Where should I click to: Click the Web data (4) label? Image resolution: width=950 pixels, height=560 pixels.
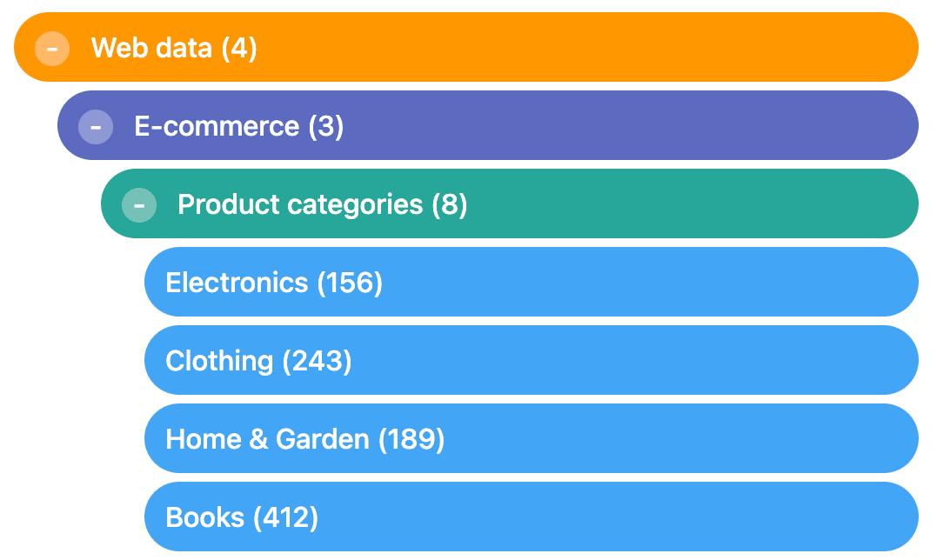tap(174, 48)
